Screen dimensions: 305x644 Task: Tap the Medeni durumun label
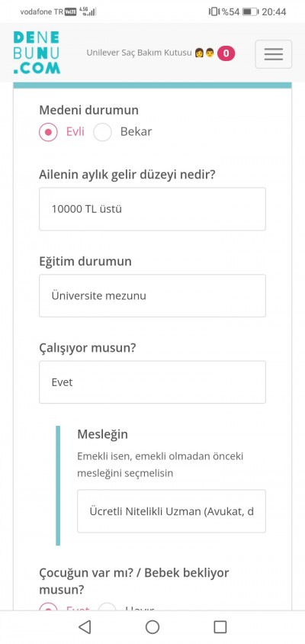[88, 110]
